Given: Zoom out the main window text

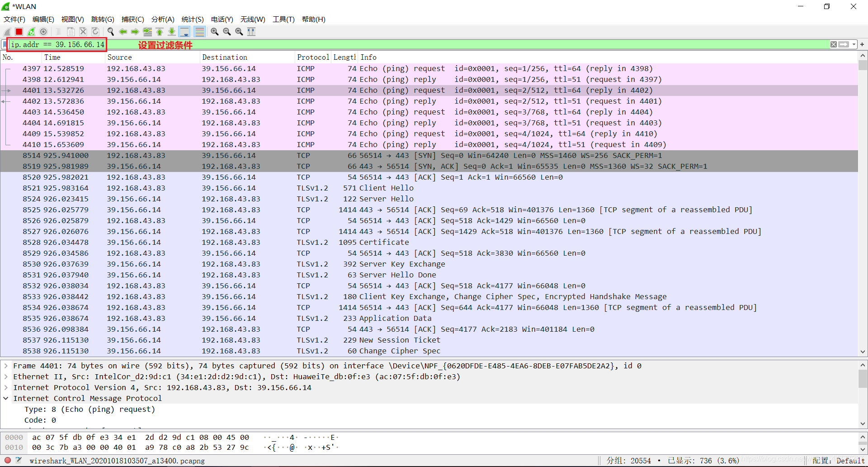Looking at the screenshot, I should click(x=227, y=32).
